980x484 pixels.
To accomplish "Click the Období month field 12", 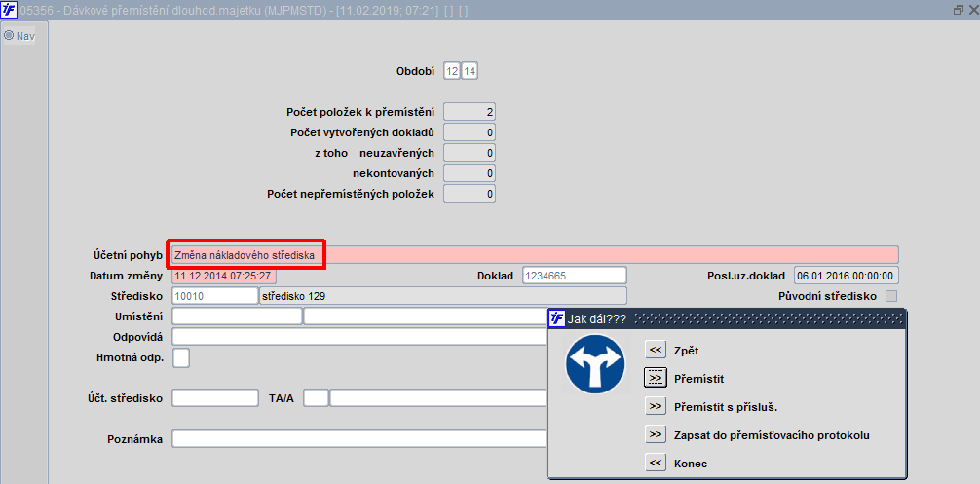I will (x=452, y=71).
